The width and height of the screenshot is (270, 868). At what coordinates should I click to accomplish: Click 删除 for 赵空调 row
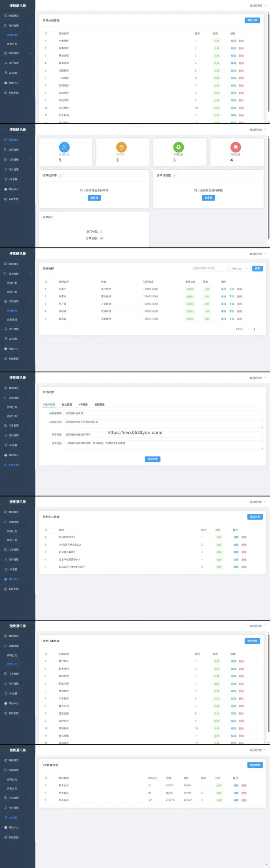click(240, 319)
